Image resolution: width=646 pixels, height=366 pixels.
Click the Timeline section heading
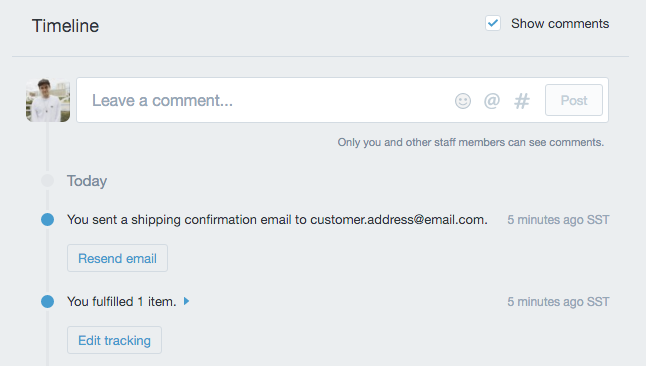(66, 26)
